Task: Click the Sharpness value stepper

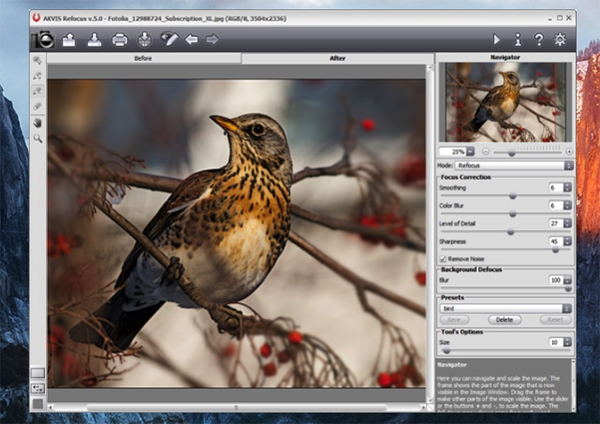Action: point(567,241)
